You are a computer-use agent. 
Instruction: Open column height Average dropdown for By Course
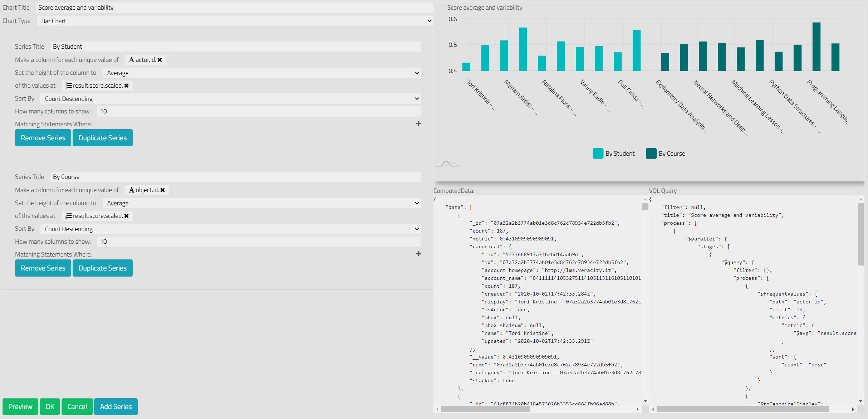click(x=261, y=203)
